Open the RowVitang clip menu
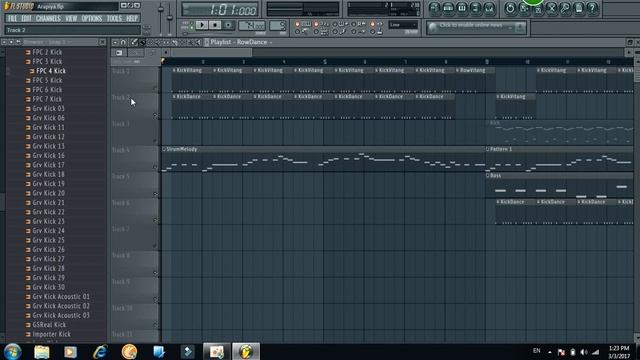The height and width of the screenshot is (360, 640). tap(458, 70)
